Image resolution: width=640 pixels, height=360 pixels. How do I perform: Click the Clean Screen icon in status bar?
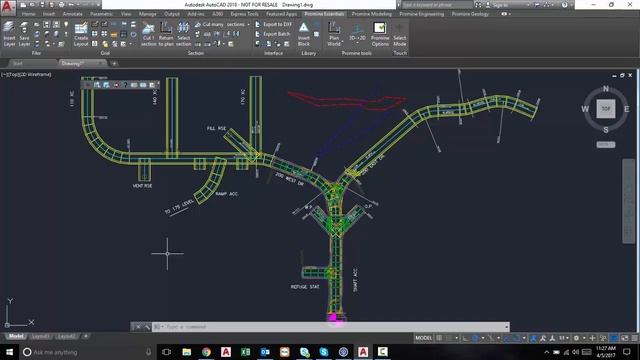625,338
